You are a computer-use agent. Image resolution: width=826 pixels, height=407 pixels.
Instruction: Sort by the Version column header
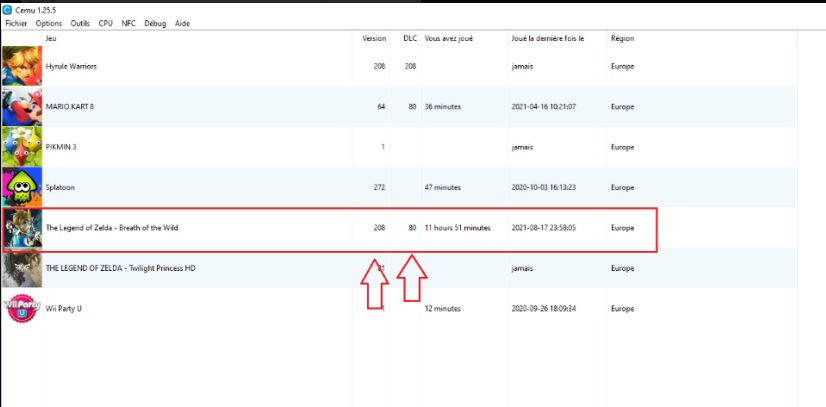click(x=373, y=38)
